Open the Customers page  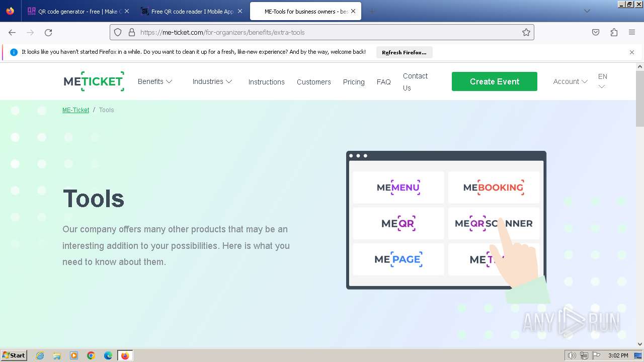(x=314, y=82)
